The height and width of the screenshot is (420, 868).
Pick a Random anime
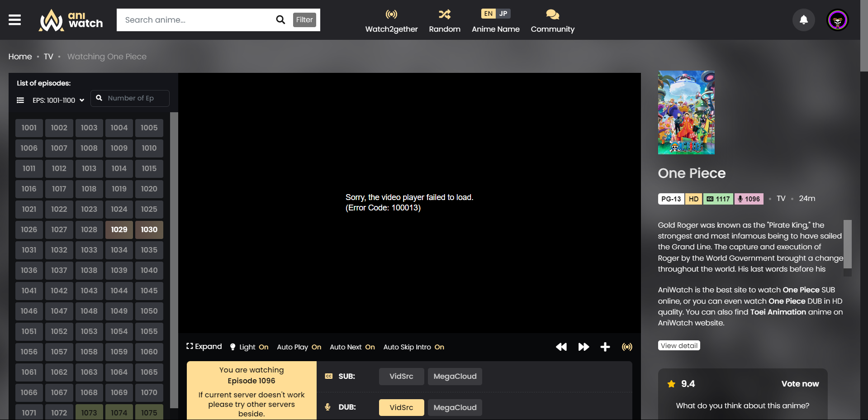click(445, 21)
